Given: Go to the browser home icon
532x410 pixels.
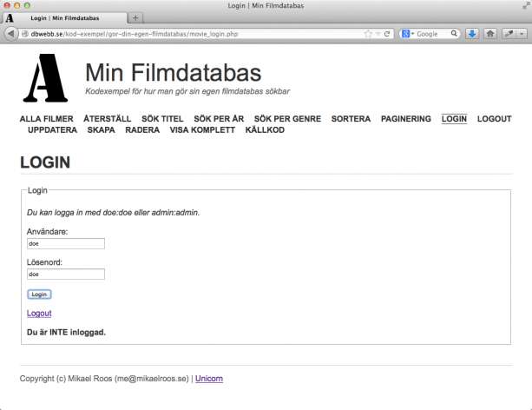Looking at the screenshot, I should pos(490,34).
